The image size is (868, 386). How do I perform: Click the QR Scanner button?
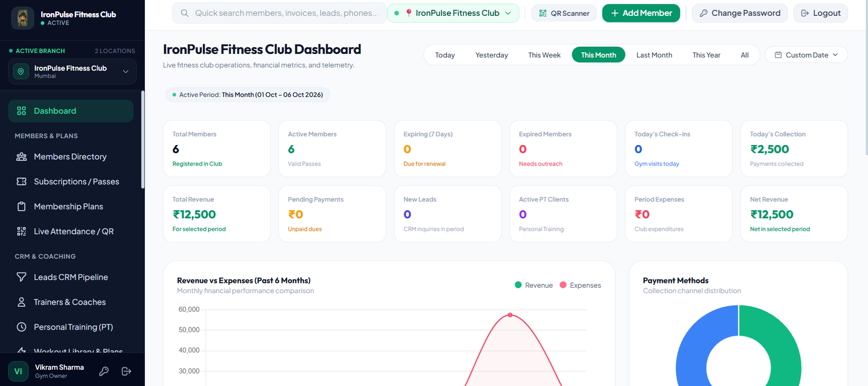pyautogui.click(x=564, y=13)
